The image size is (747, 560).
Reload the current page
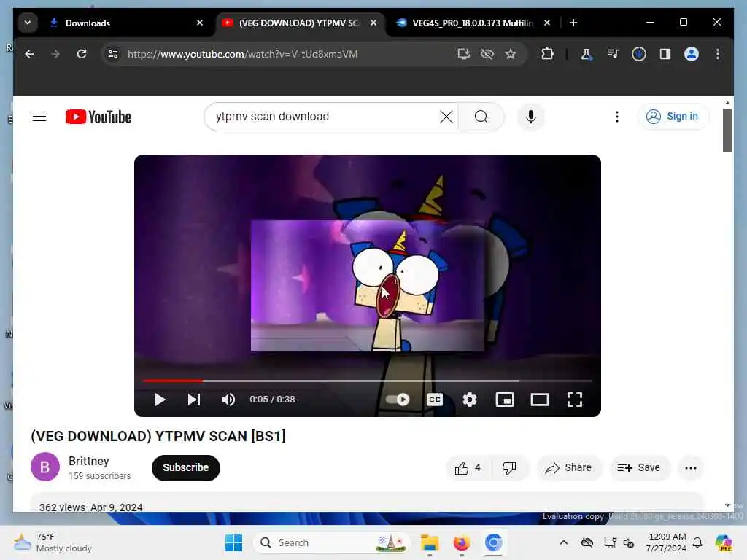click(x=82, y=54)
